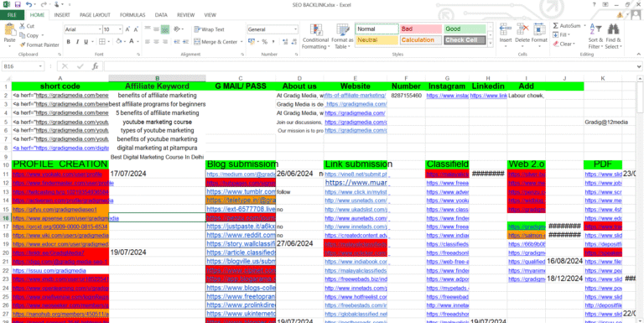Apply the Neutral cell style
The width and height of the screenshot is (644, 323).
click(377, 40)
